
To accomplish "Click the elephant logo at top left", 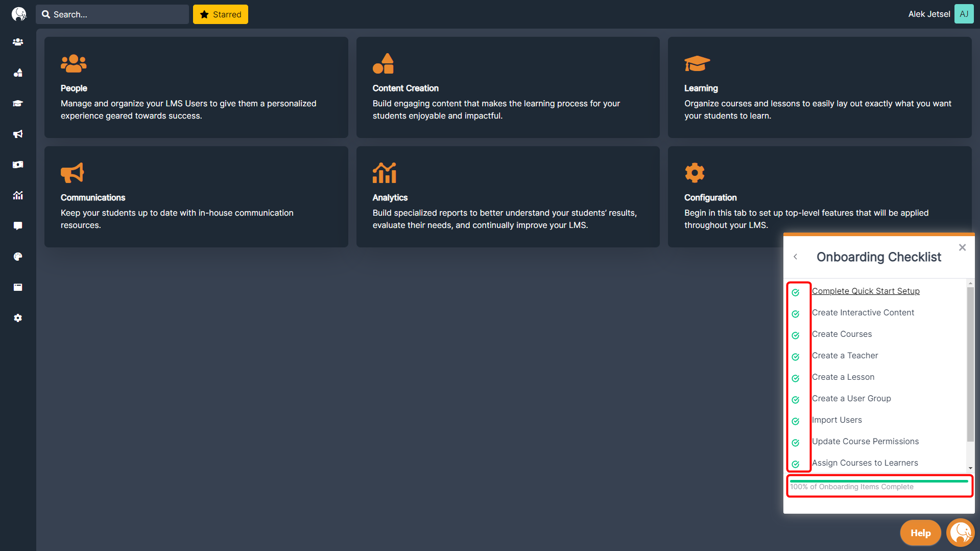I will [19, 14].
